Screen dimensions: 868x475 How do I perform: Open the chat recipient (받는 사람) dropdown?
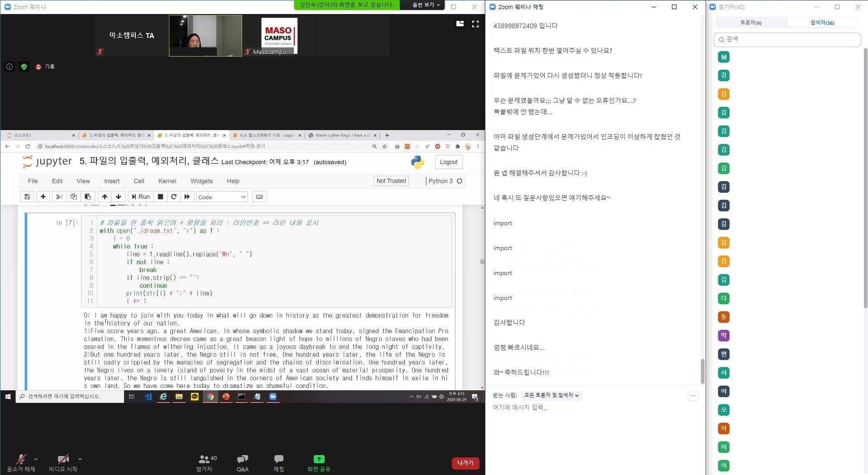point(551,395)
